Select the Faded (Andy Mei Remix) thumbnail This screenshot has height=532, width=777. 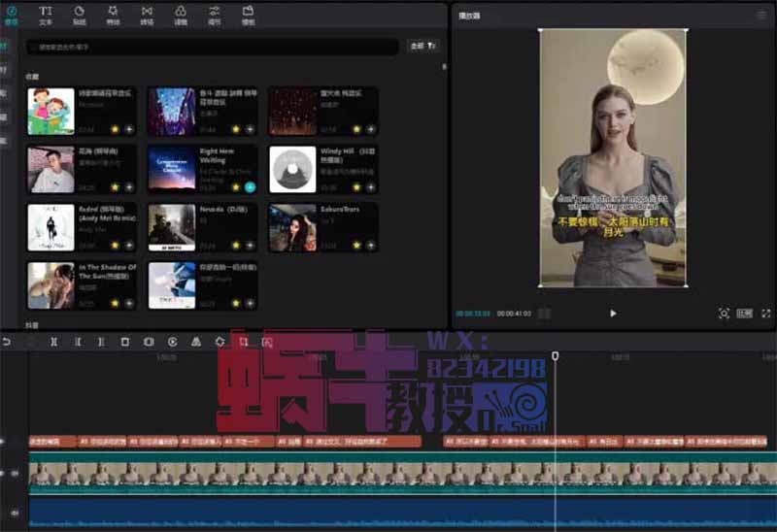coord(51,227)
